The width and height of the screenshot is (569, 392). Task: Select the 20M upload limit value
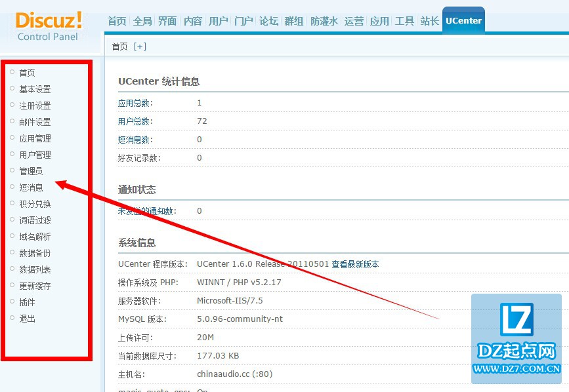point(205,338)
